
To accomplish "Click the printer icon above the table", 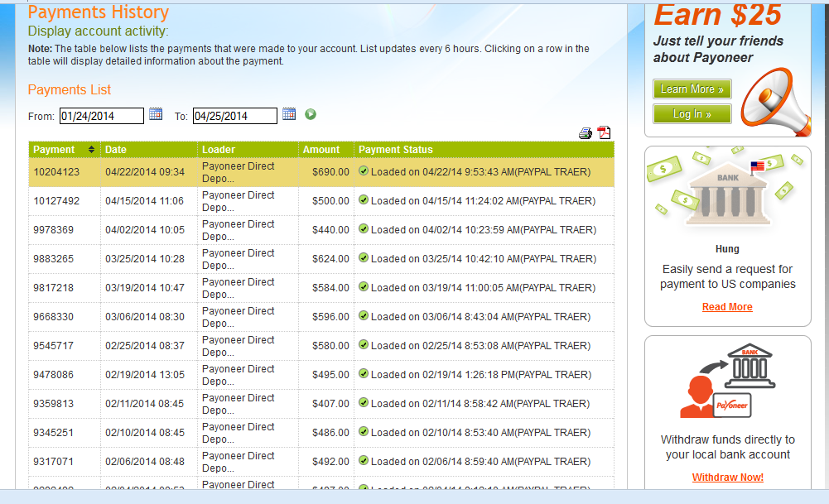I will click(586, 133).
